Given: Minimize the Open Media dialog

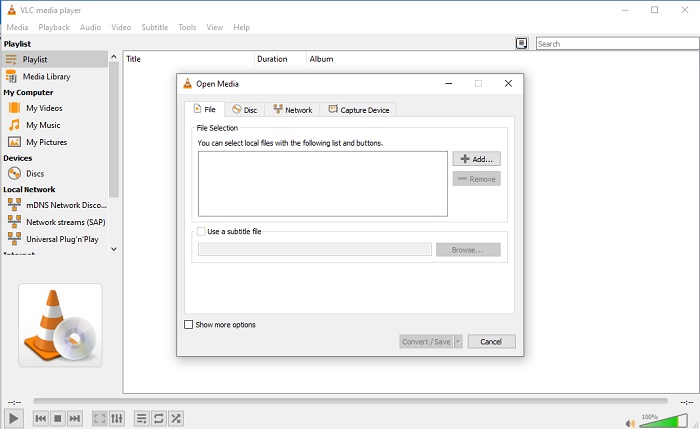Looking at the screenshot, I should [449, 83].
